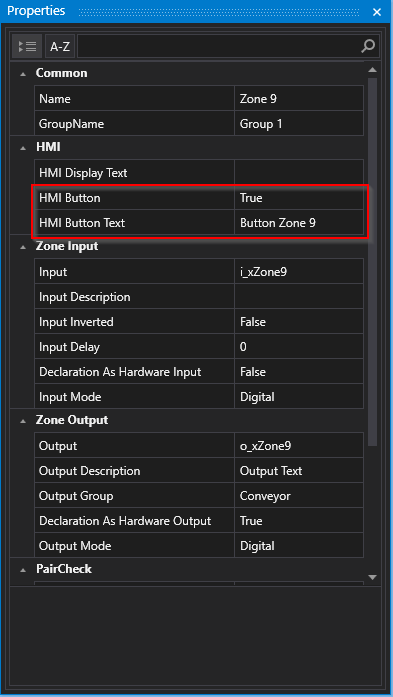This screenshot has height=697, width=393.
Task: Select the Input Delay label
Action: pos(69,346)
